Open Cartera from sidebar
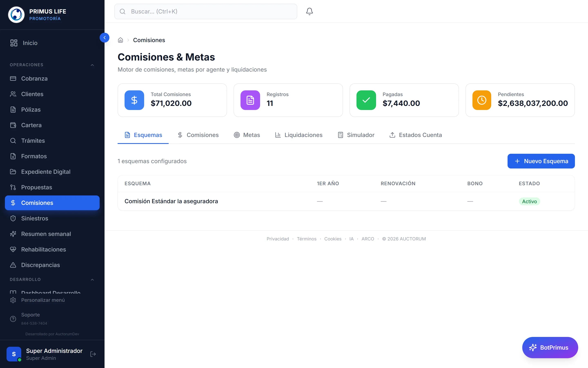This screenshot has height=368, width=588. [x=52, y=125]
